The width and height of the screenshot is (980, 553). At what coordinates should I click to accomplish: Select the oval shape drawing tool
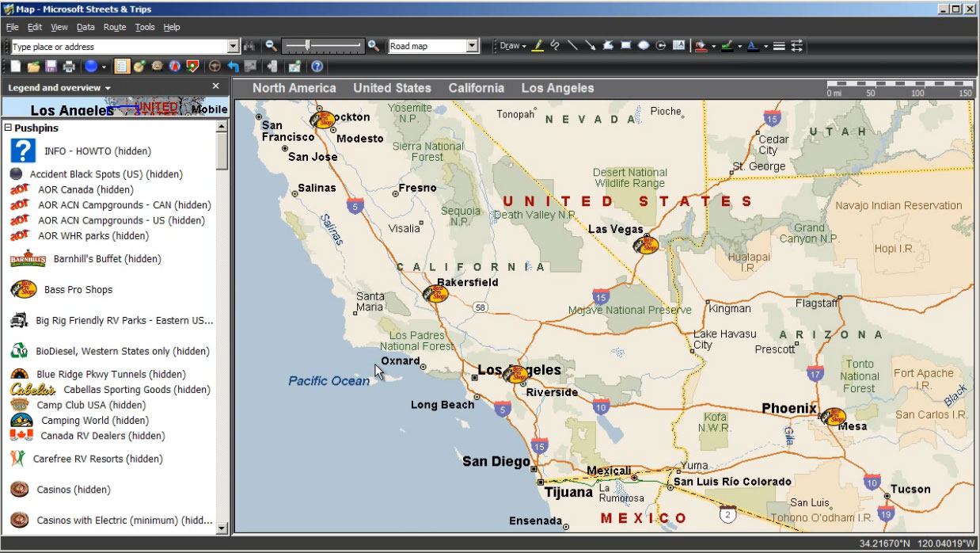[x=644, y=46]
